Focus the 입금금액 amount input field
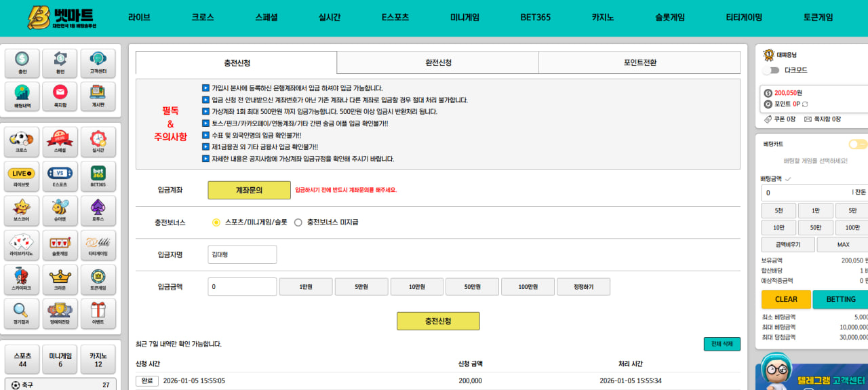868x390 pixels. click(x=242, y=287)
